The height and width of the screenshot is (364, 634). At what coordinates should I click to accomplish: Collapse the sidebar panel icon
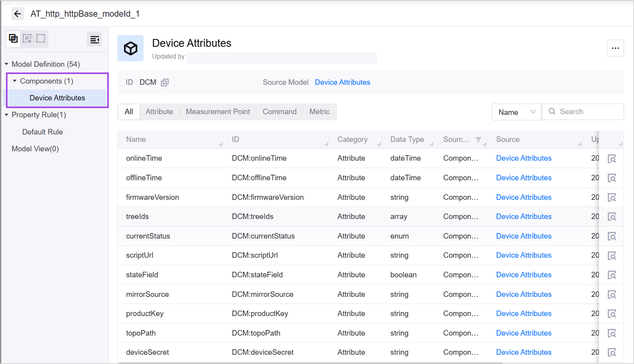pos(94,39)
